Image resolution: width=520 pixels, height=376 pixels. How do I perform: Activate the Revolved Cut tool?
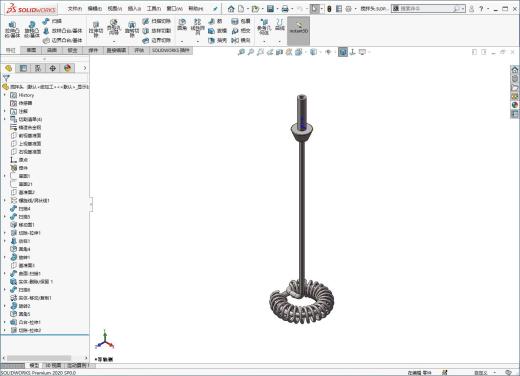[x=132, y=29]
